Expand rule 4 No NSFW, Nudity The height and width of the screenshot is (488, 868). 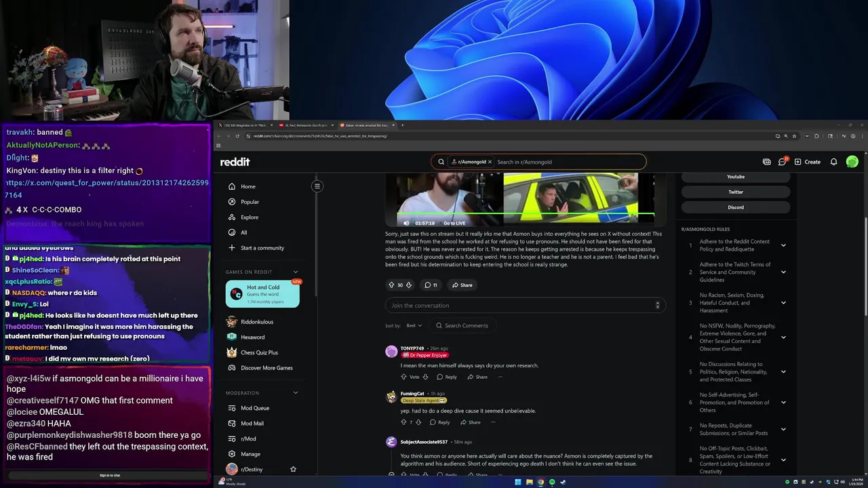click(x=783, y=337)
